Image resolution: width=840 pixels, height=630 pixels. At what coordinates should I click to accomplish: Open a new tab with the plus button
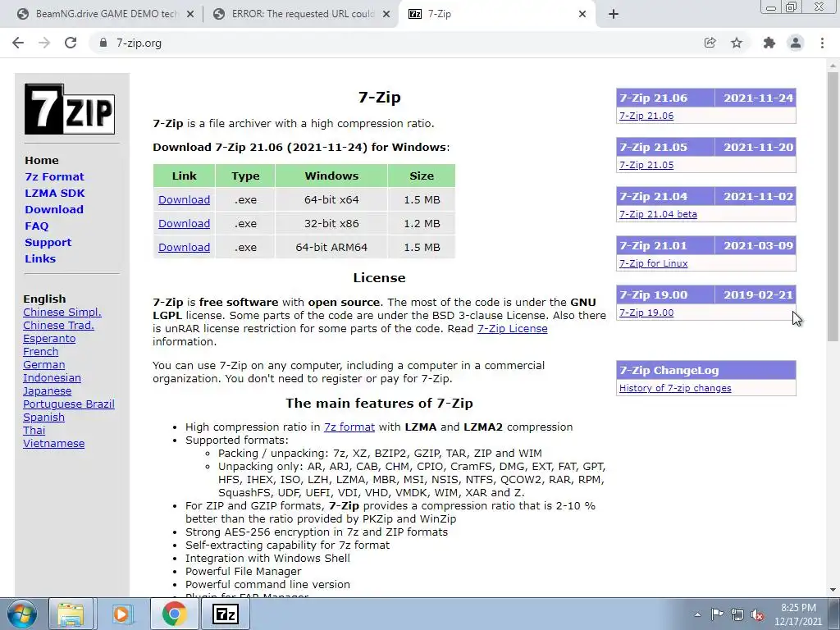point(614,14)
